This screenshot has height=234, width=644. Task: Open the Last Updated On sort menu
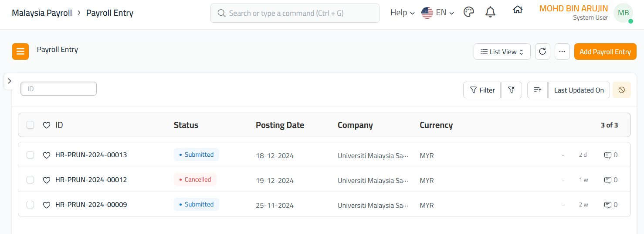pos(579,90)
